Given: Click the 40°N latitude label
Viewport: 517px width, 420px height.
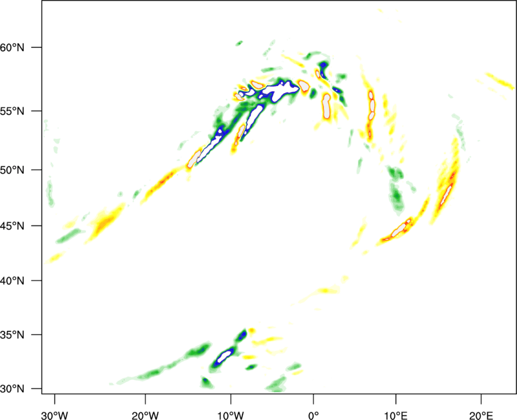Looking at the screenshot, I should [x=12, y=281].
